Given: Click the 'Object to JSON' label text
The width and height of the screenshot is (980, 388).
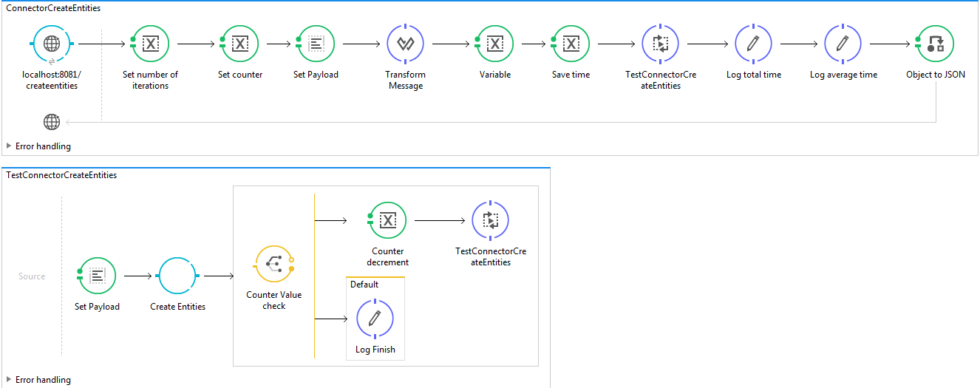Looking at the screenshot, I should coord(936,75).
